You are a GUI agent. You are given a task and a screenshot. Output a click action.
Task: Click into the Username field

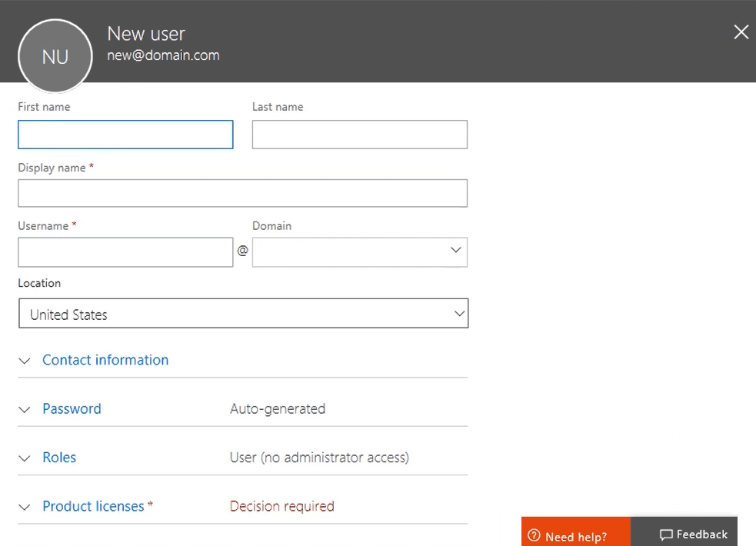pos(125,252)
